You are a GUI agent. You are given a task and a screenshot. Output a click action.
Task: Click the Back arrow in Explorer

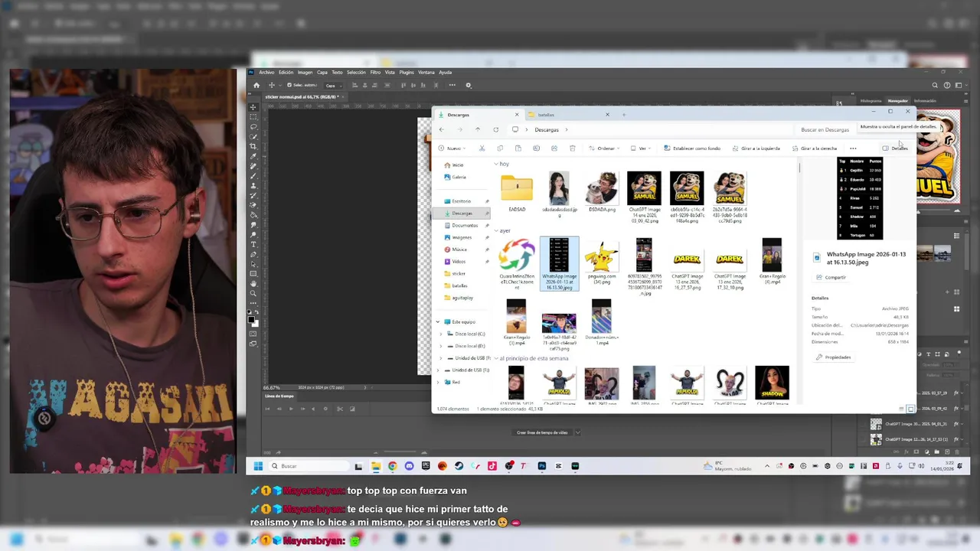pos(441,129)
